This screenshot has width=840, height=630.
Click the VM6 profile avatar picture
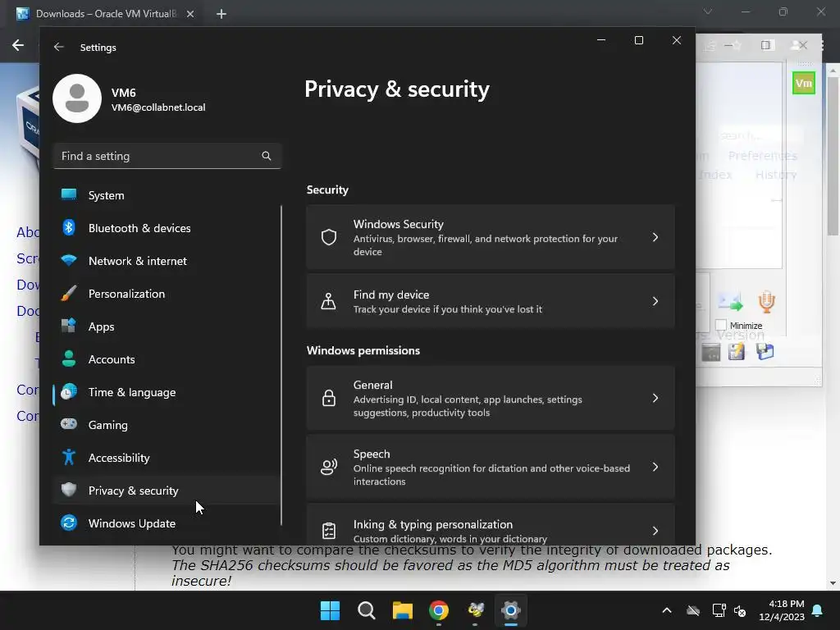[x=77, y=98]
